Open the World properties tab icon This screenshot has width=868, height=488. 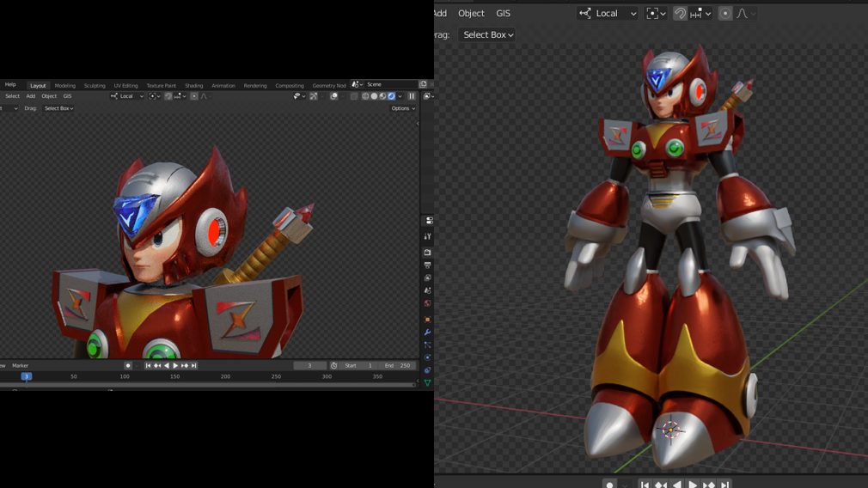click(427, 303)
